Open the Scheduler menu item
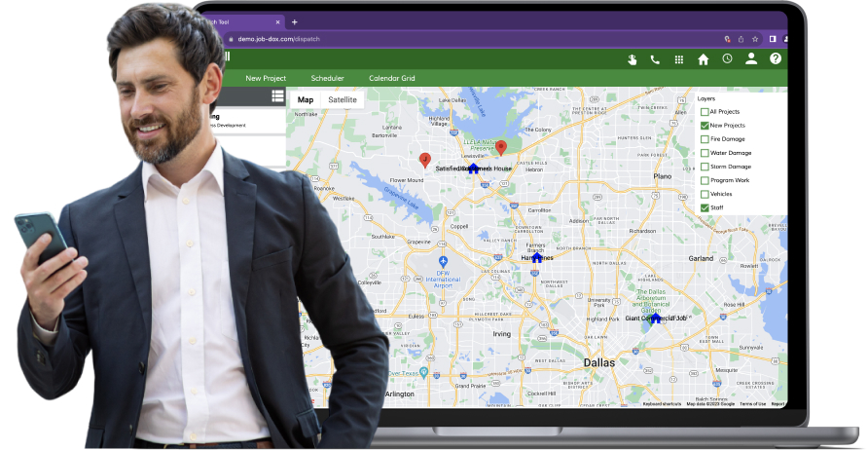Viewport: 868px width, 450px height. tap(327, 78)
